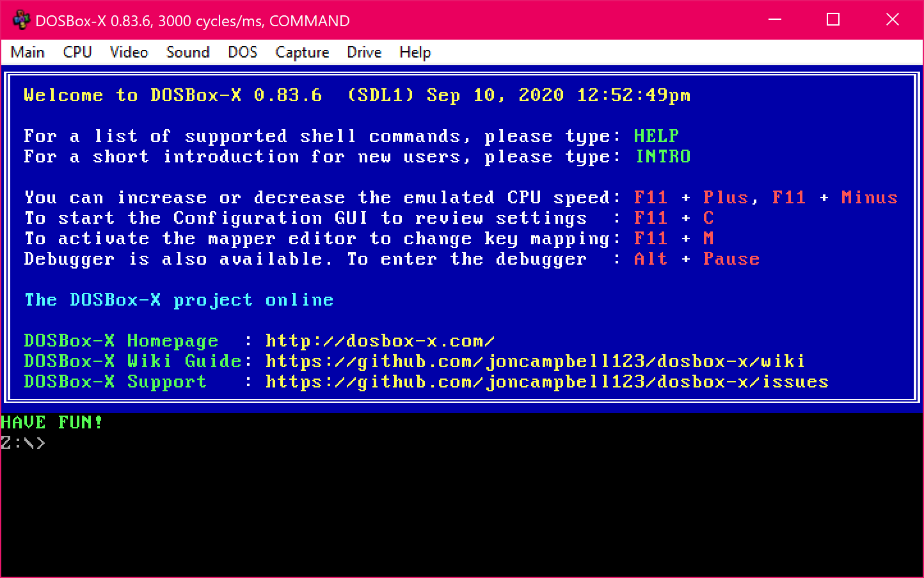Click the 'F11 + Plus' shortcut text

tap(692, 197)
